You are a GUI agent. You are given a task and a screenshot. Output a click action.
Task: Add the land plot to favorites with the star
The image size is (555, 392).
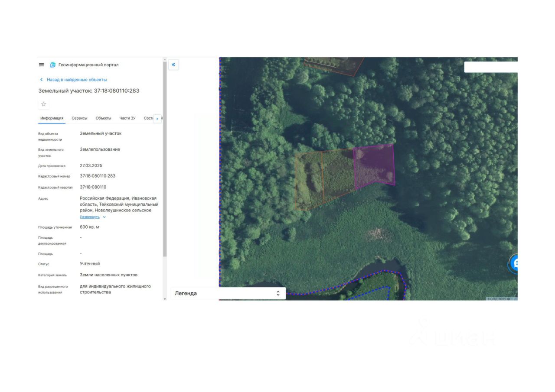click(x=44, y=104)
